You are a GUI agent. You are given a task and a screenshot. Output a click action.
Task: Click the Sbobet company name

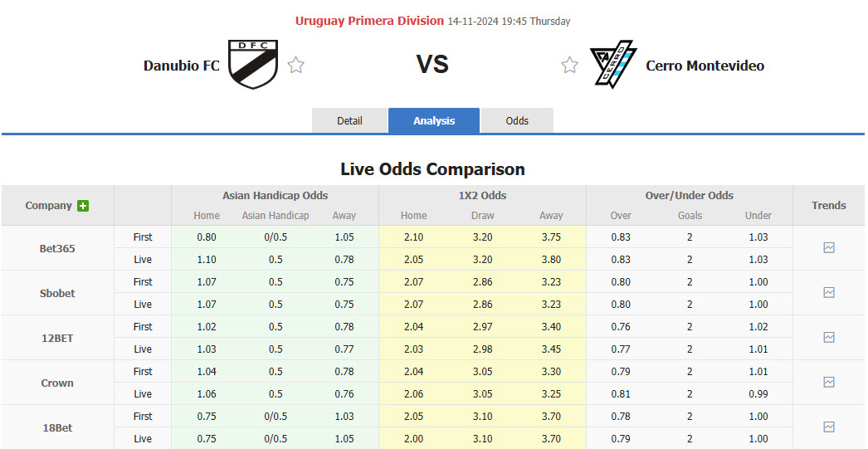(57, 293)
